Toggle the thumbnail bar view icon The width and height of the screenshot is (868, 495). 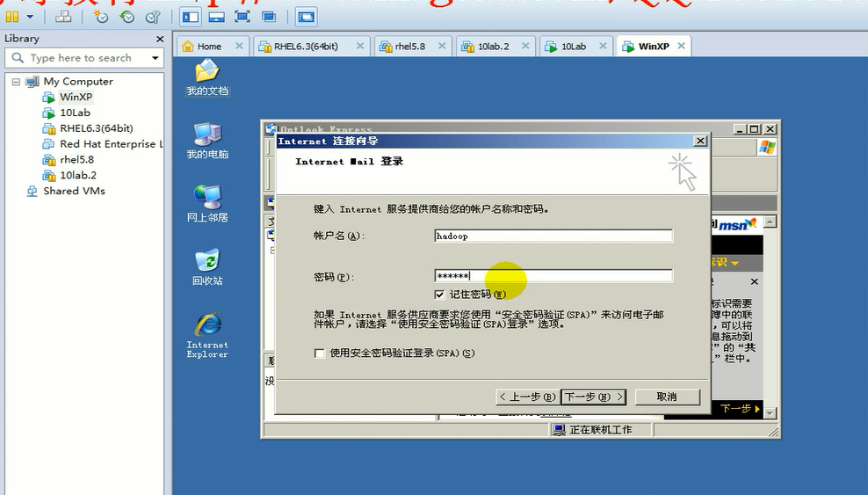216,18
